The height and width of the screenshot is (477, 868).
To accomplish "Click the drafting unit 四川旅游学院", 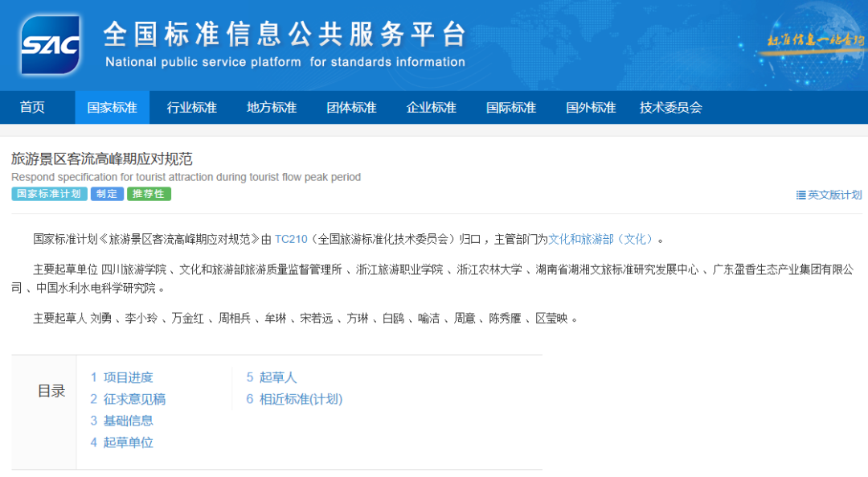I will 133,269.
